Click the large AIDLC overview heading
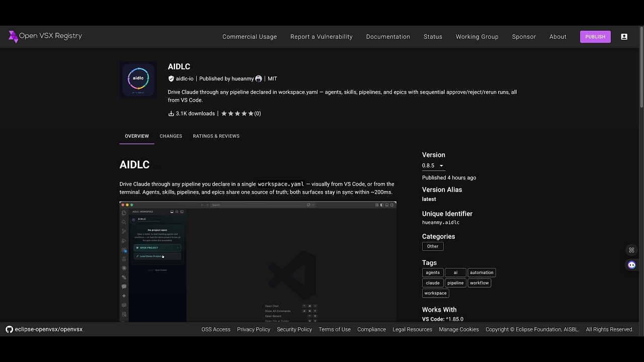The width and height of the screenshot is (644, 362). [x=134, y=164]
